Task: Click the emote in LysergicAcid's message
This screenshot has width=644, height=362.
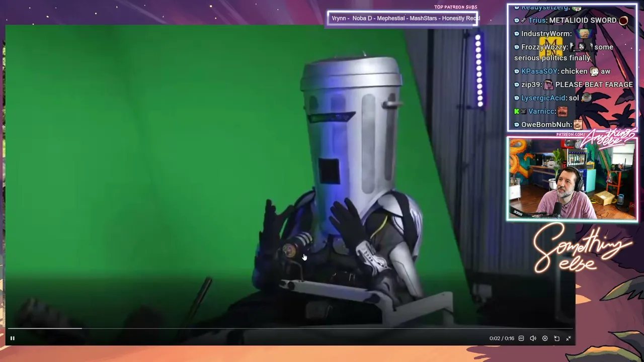Action: coord(586,98)
